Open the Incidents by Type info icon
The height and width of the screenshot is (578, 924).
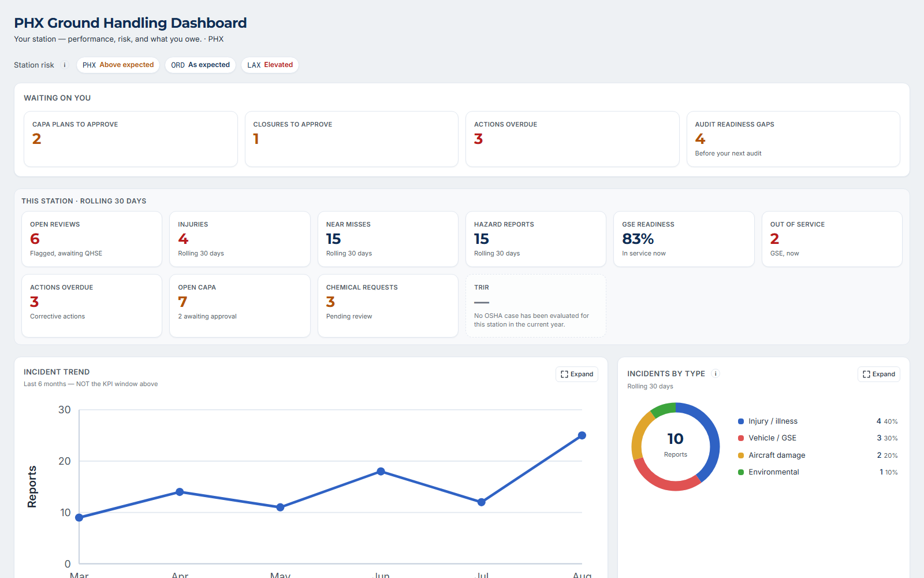pos(716,373)
